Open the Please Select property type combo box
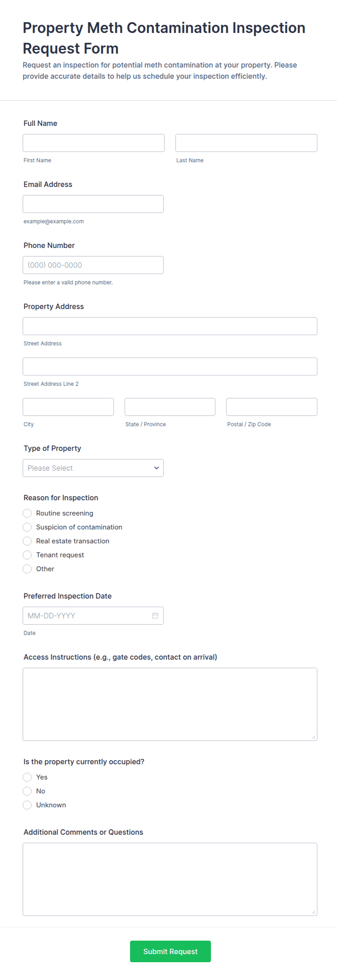This screenshot has width=337, height=980. pos(93,468)
